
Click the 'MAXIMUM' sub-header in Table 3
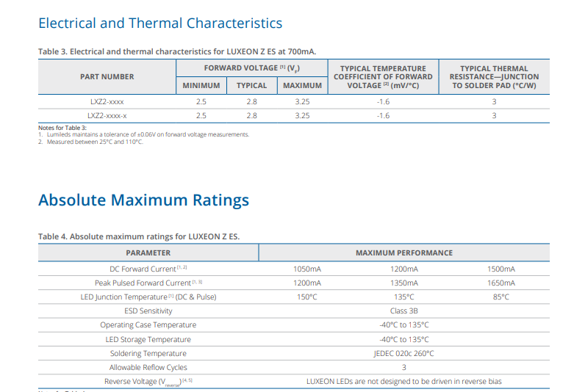[302, 86]
